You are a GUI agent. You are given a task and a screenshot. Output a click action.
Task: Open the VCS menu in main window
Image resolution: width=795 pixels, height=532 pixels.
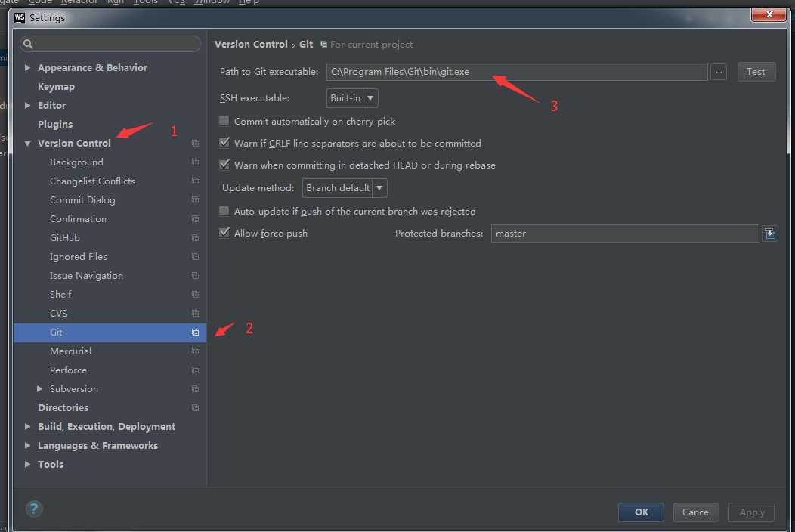176,2
